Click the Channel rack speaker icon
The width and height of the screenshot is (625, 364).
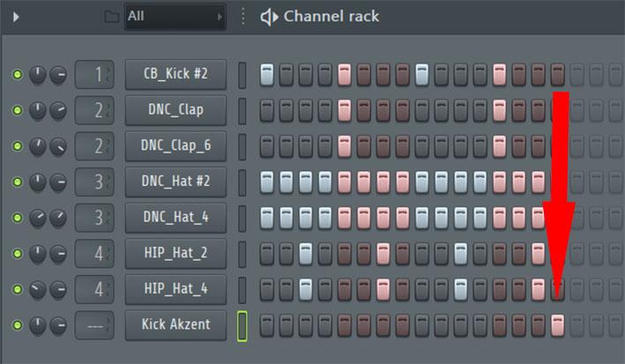(270, 17)
